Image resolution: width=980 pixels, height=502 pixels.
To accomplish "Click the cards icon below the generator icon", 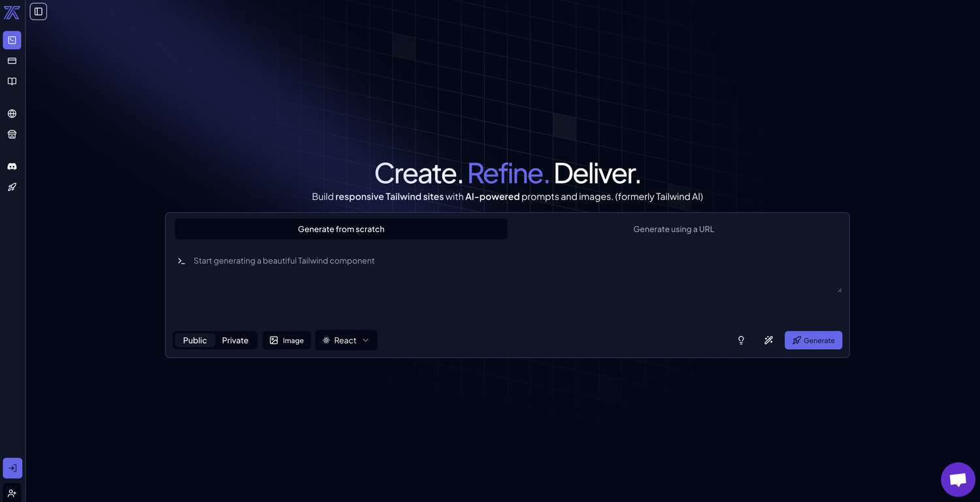I will [x=12, y=60].
